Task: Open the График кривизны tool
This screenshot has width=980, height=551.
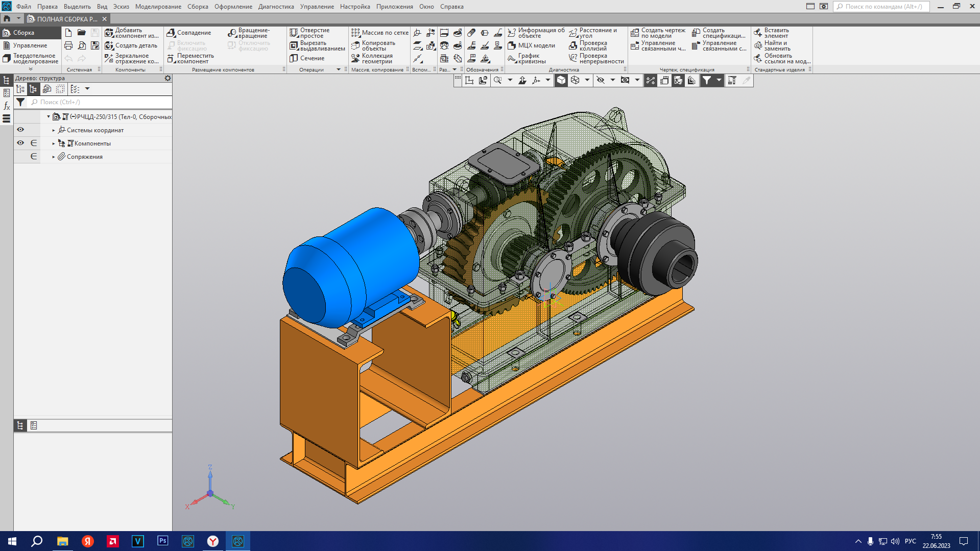Action: tap(527, 58)
